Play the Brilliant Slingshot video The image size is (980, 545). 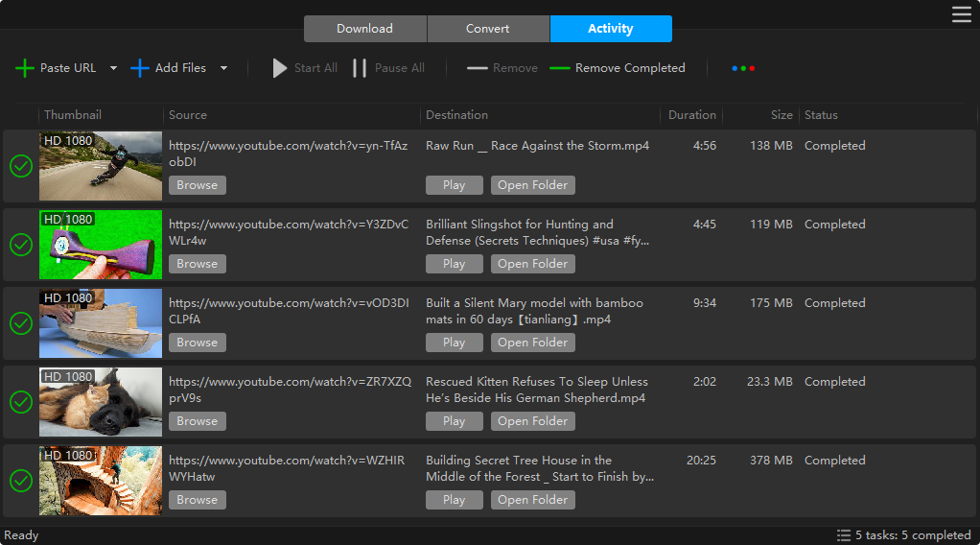[x=455, y=264]
